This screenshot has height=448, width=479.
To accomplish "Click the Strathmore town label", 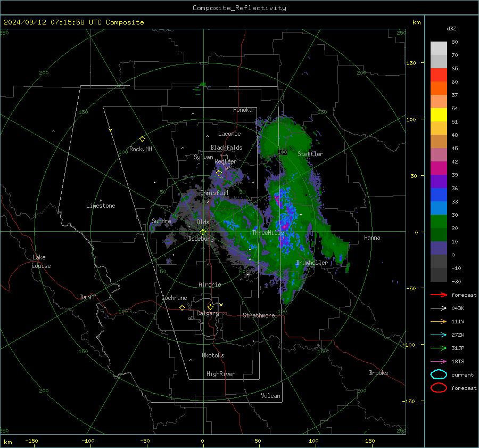I will pyautogui.click(x=259, y=315).
